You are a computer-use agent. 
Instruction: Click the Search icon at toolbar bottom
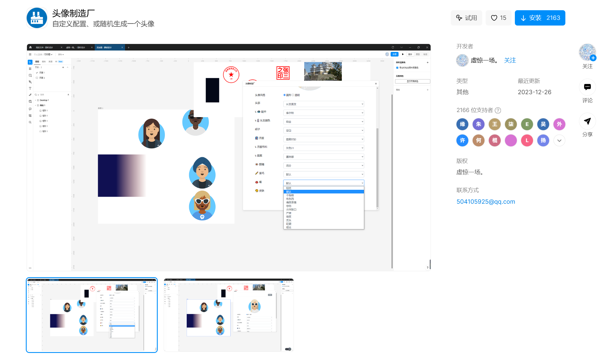pyautogui.click(x=30, y=122)
